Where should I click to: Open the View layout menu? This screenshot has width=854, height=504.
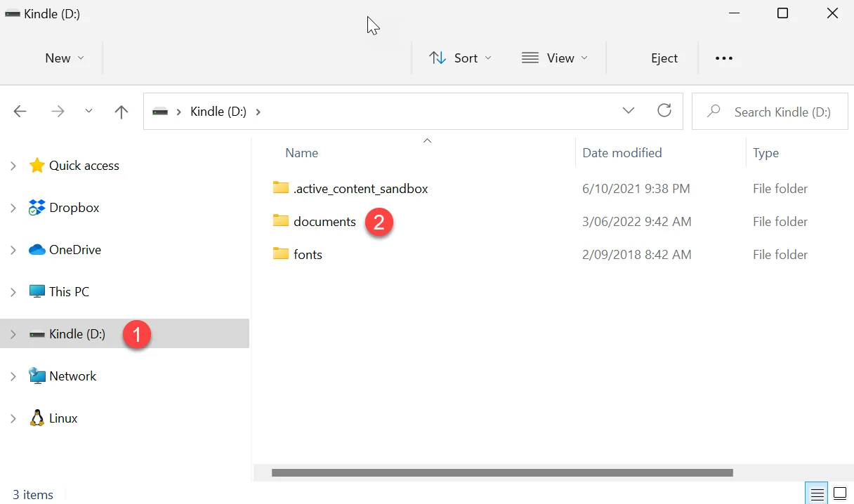[555, 58]
